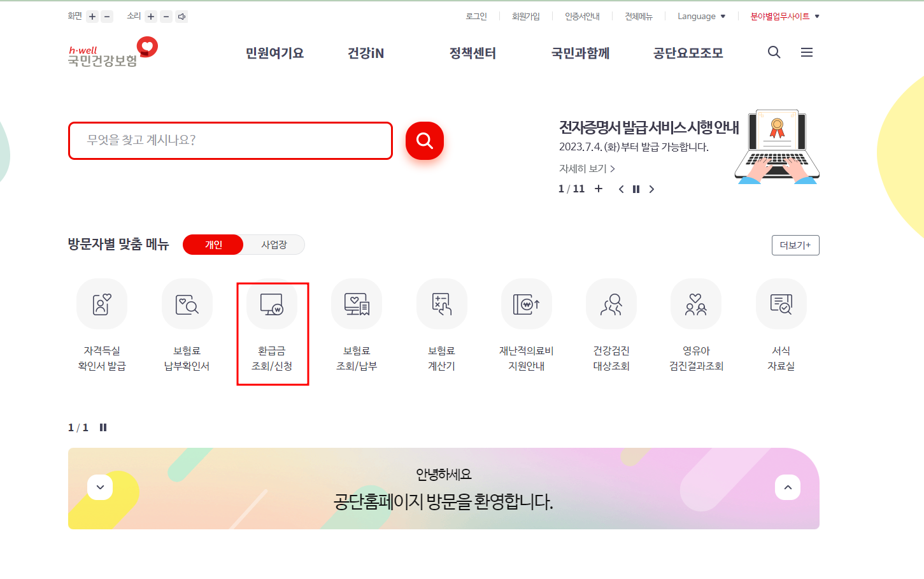The image size is (924, 579).
Task: Expand welcome panel with down chevron
Action: point(100,487)
